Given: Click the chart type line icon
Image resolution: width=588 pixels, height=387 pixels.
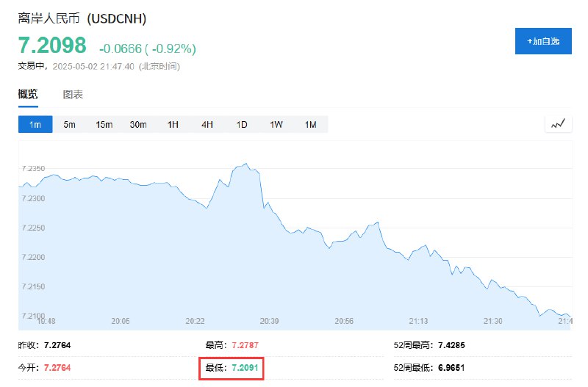Looking at the screenshot, I should (x=558, y=124).
